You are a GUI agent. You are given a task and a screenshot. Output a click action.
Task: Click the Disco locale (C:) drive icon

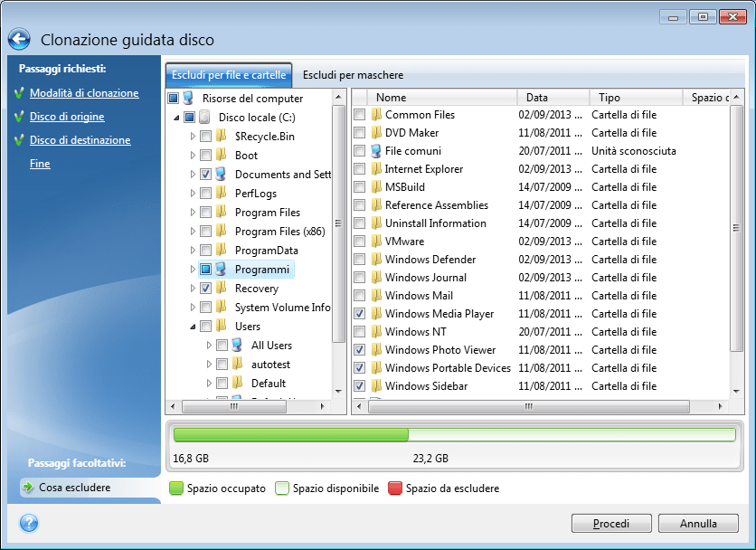tap(204, 117)
